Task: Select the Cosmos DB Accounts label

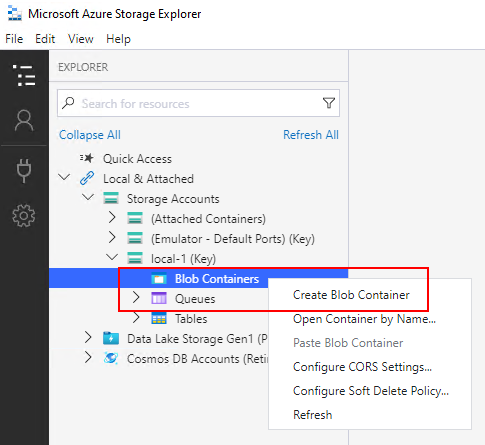Action: click(x=197, y=359)
